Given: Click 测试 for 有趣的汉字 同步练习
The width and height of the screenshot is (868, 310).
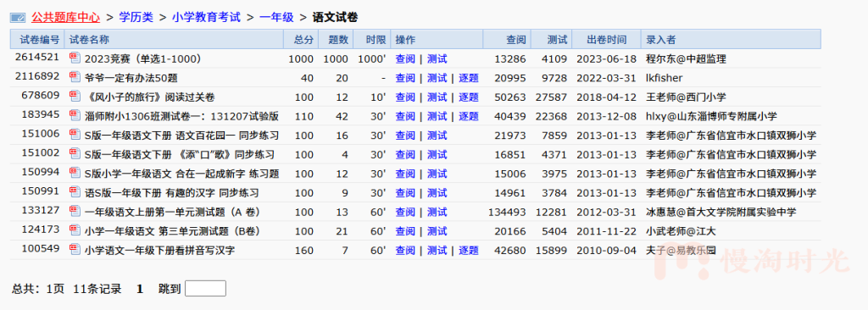Looking at the screenshot, I should (437, 193).
